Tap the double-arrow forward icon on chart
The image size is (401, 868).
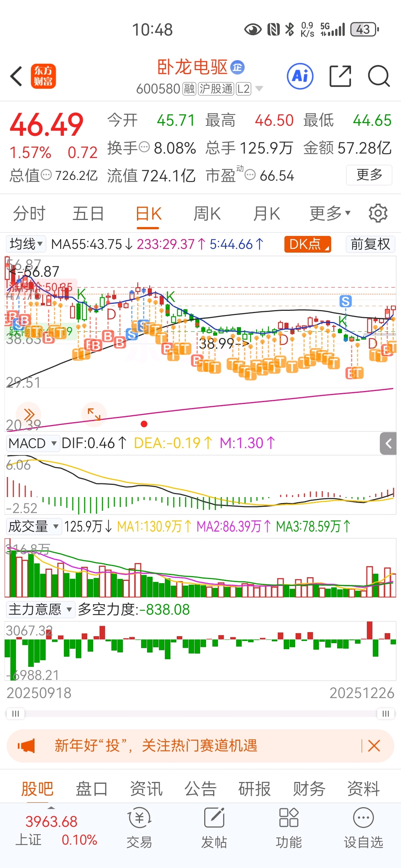29,414
